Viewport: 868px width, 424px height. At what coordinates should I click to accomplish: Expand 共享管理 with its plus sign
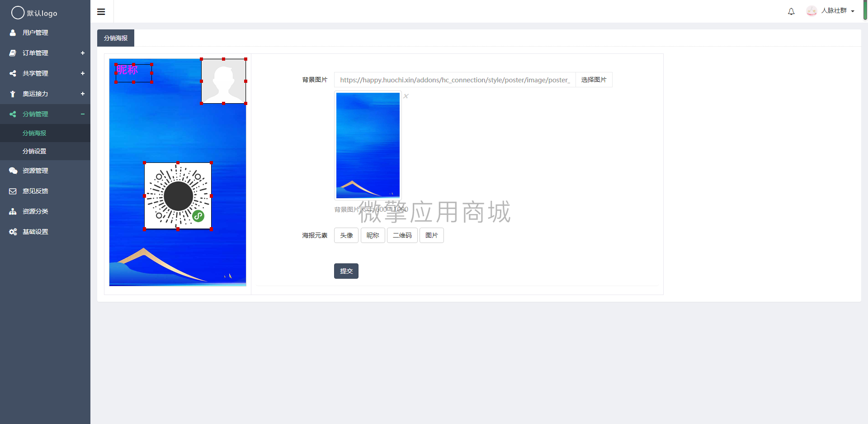click(x=83, y=73)
